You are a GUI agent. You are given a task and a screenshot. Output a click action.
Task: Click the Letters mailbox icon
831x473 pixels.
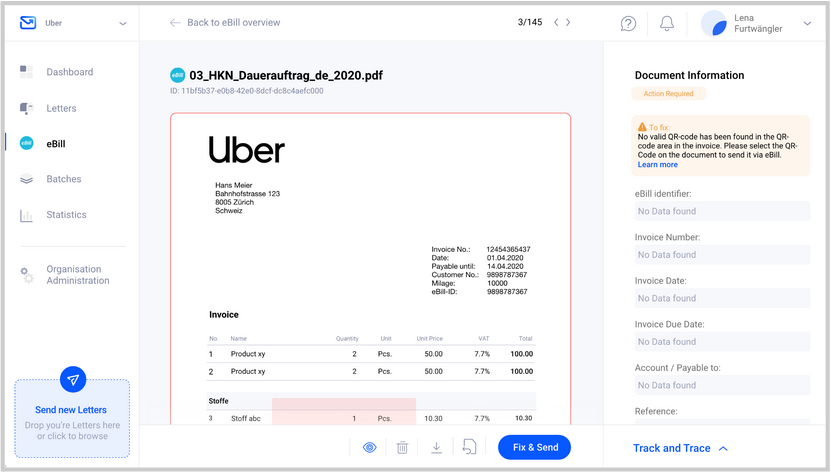pos(26,108)
